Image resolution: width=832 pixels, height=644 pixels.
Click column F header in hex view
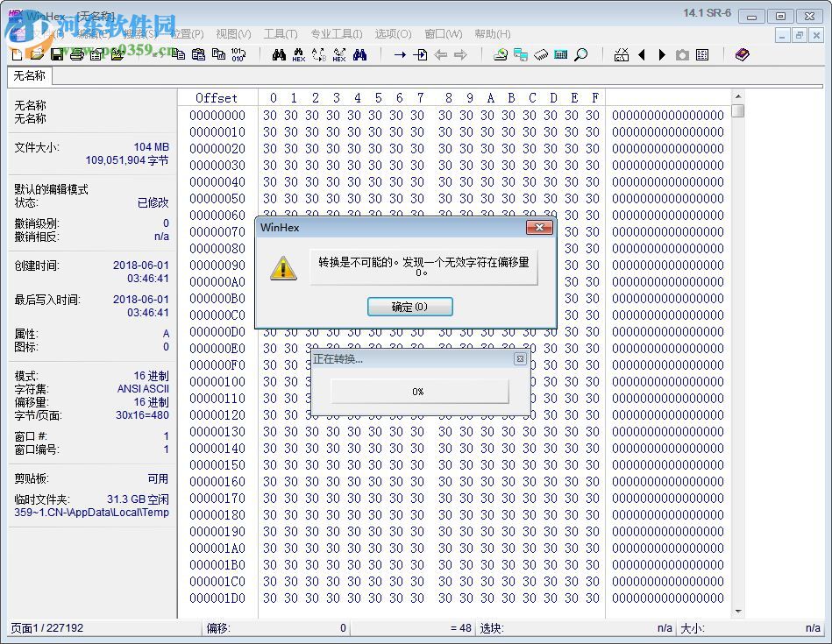tap(594, 98)
